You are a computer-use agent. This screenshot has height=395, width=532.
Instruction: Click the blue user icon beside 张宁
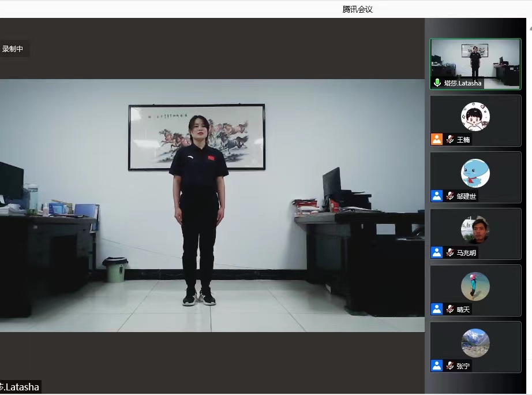[437, 366]
